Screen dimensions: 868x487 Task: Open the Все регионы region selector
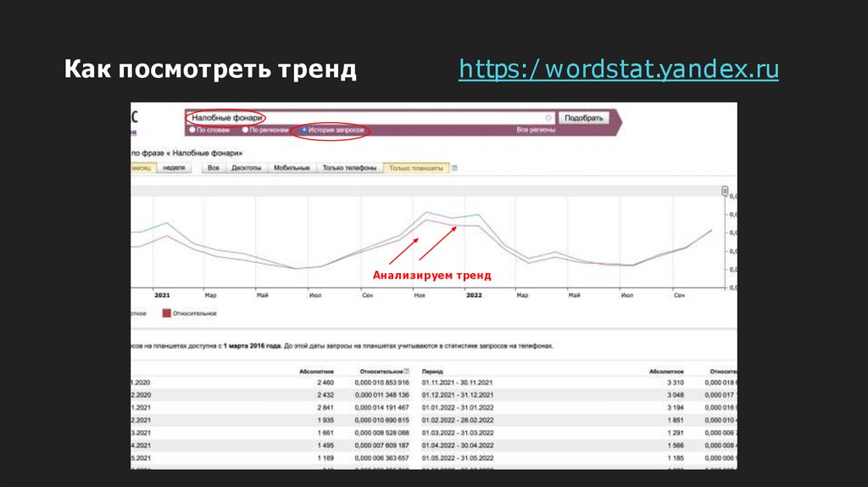(x=536, y=130)
